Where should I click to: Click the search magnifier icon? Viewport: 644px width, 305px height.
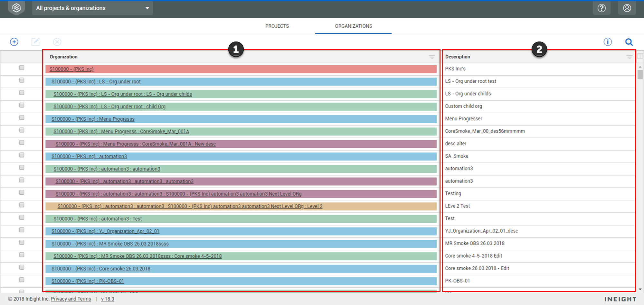(629, 42)
